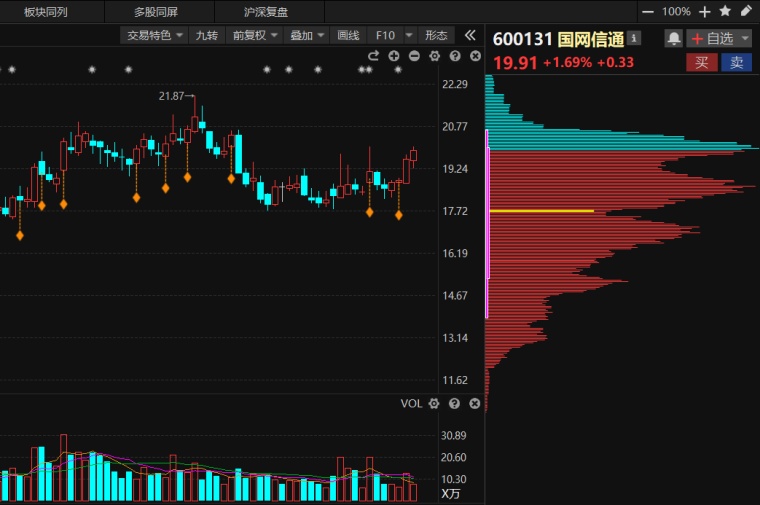Add stock to 自选 watchlist

pyautogui.click(x=712, y=38)
